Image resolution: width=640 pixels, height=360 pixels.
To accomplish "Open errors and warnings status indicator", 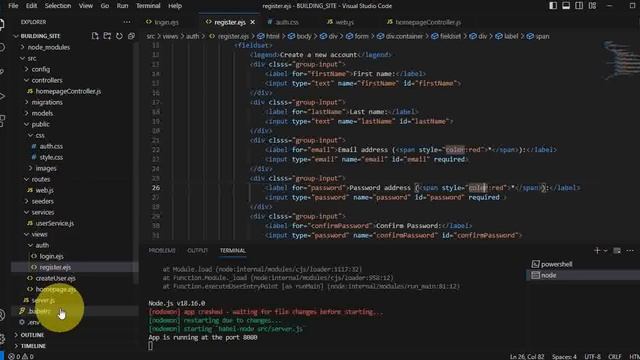I will 21,356.
